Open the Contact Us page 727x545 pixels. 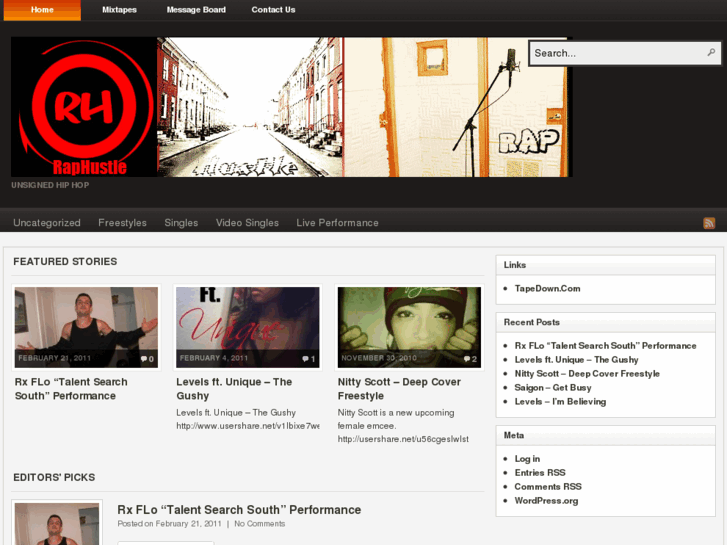point(273,10)
